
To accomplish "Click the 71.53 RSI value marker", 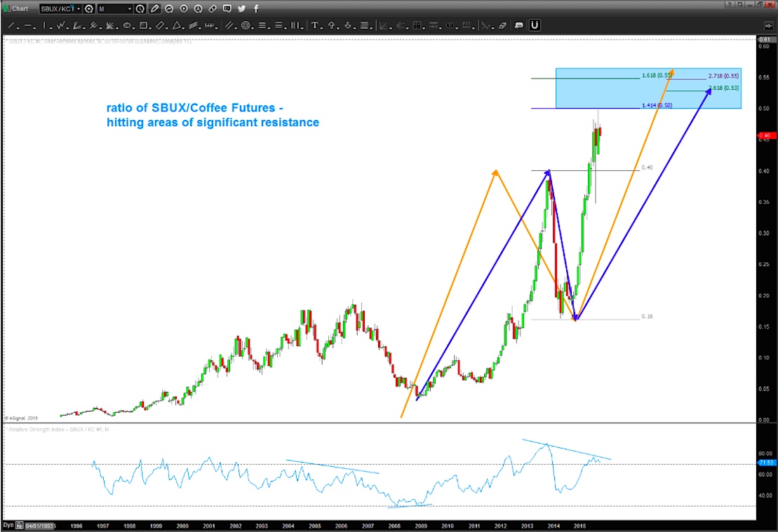I will tap(767, 463).
